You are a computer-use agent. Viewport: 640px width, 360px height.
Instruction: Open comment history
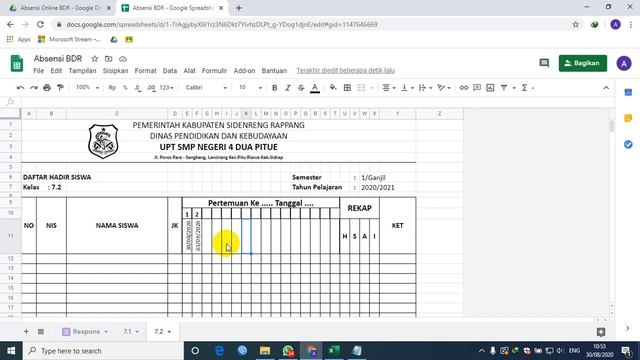tap(544, 63)
